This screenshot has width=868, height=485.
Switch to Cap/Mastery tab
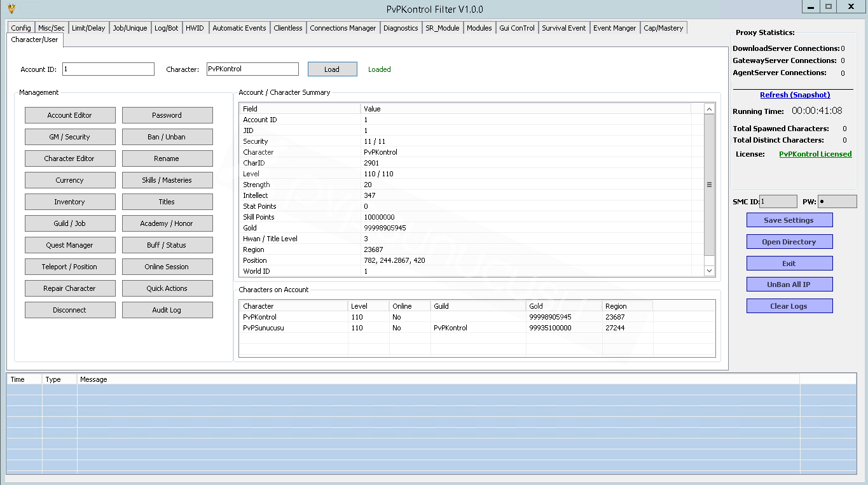663,28
